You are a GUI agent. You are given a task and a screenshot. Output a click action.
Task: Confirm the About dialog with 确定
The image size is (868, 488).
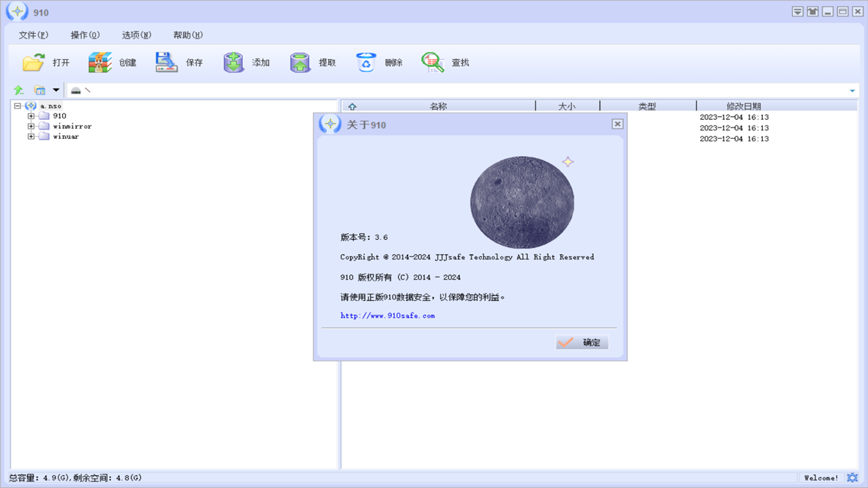coord(581,342)
